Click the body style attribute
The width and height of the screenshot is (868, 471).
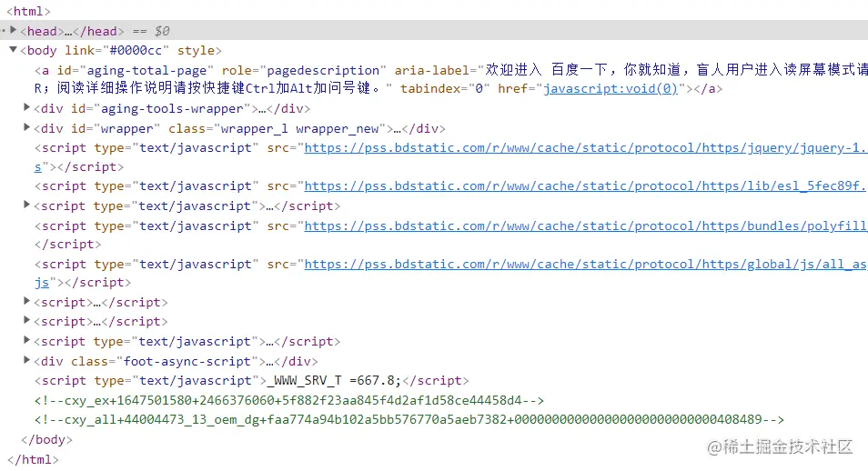196,50
